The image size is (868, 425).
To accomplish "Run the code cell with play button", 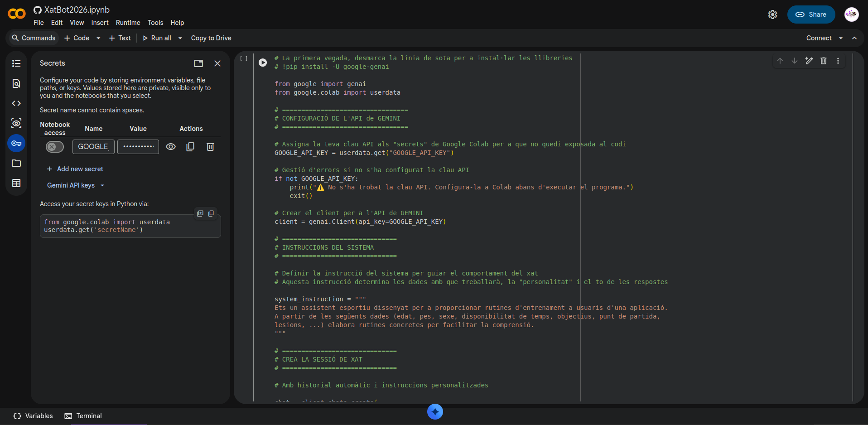I will tap(263, 63).
